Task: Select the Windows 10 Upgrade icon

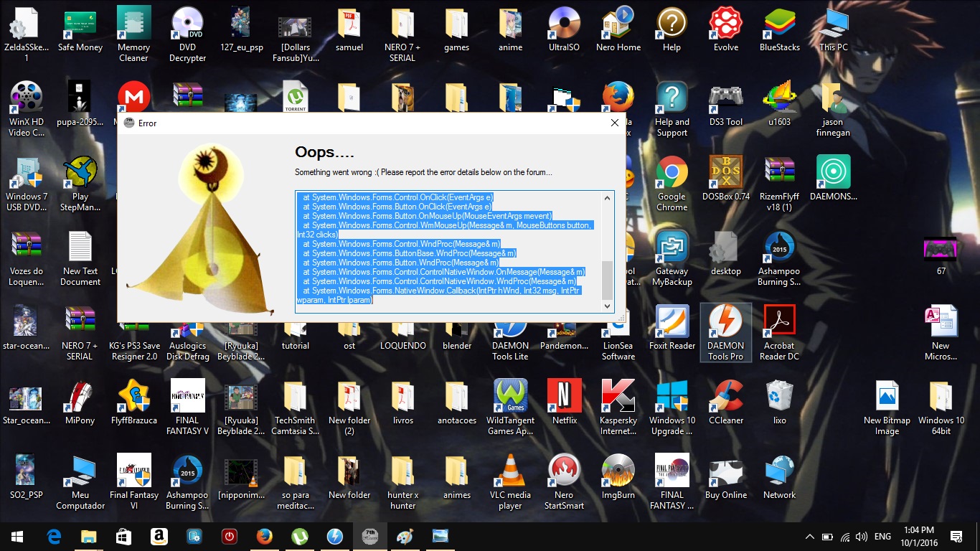Action: pos(672,408)
